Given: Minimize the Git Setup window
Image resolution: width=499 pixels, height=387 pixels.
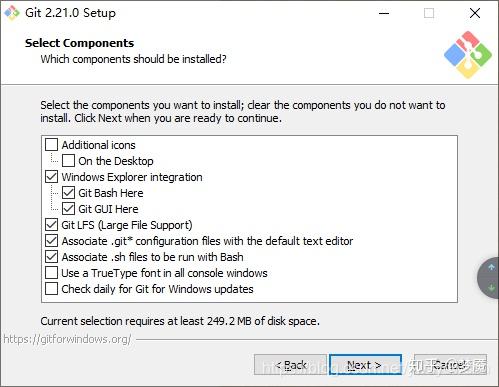Looking at the screenshot, I should tap(384, 13).
